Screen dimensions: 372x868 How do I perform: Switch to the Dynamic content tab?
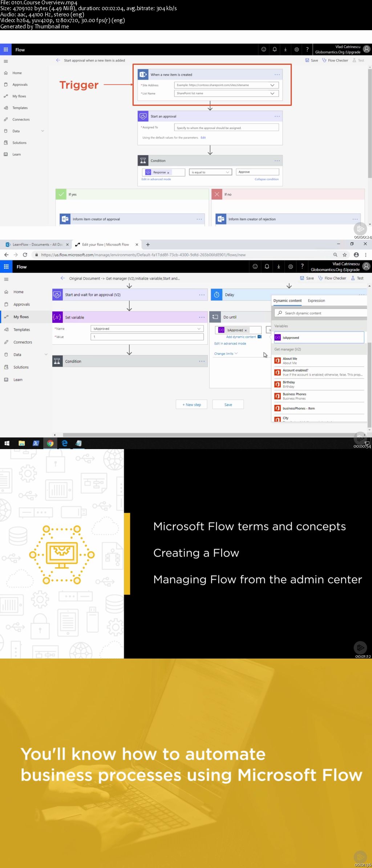[287, 301]
